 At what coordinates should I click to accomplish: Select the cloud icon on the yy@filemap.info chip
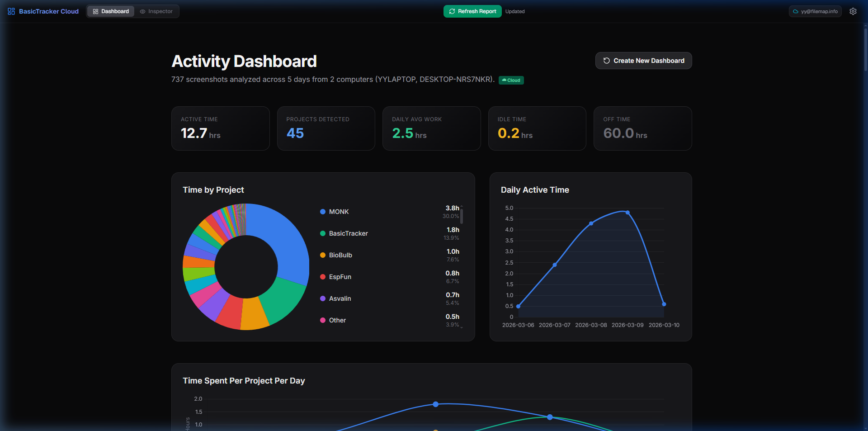click(796, 11)
